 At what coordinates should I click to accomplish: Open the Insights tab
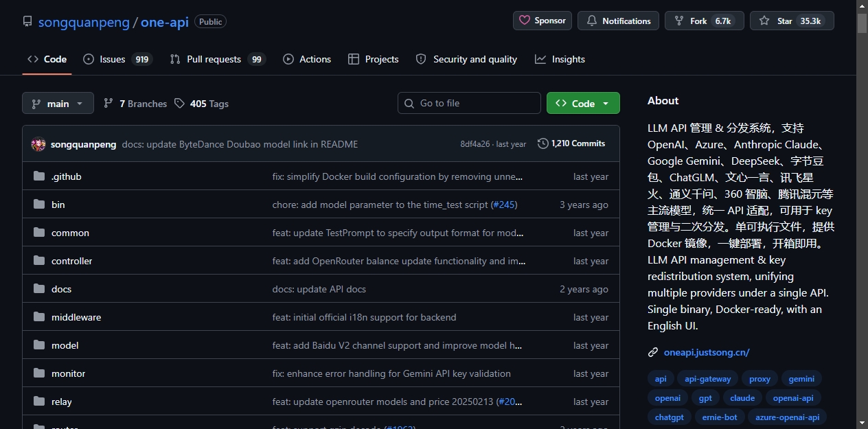(x=560, y=59)
